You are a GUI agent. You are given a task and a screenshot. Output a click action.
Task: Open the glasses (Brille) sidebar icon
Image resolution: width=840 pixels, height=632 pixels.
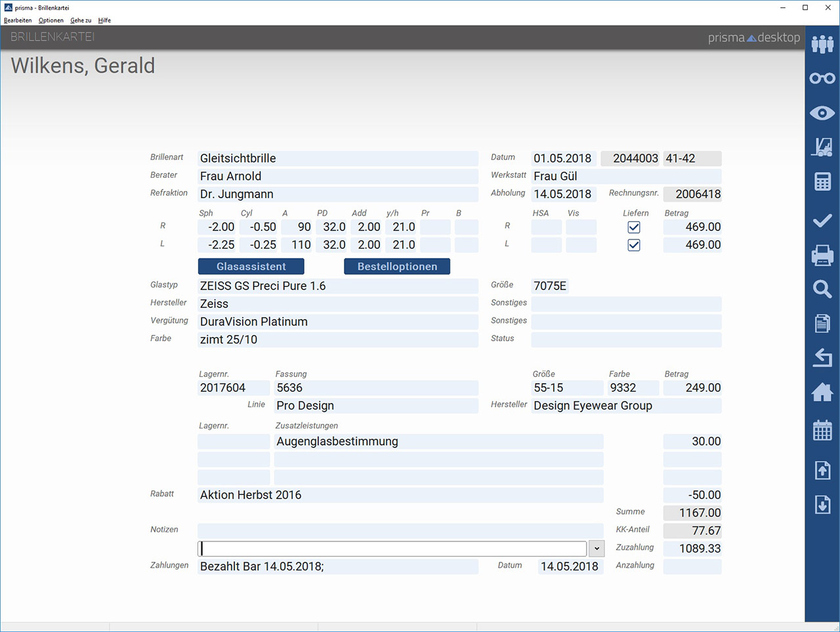click(822, 79)
